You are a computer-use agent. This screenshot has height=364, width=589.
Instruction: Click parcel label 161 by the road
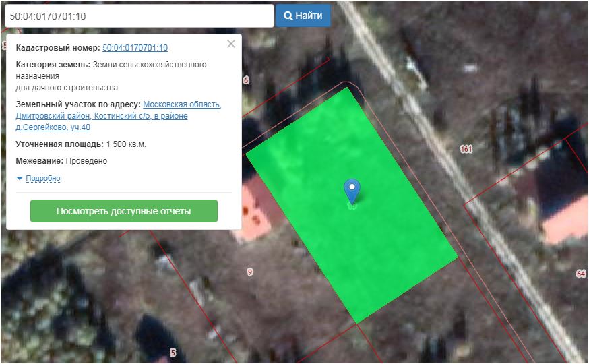click(466, 149)
